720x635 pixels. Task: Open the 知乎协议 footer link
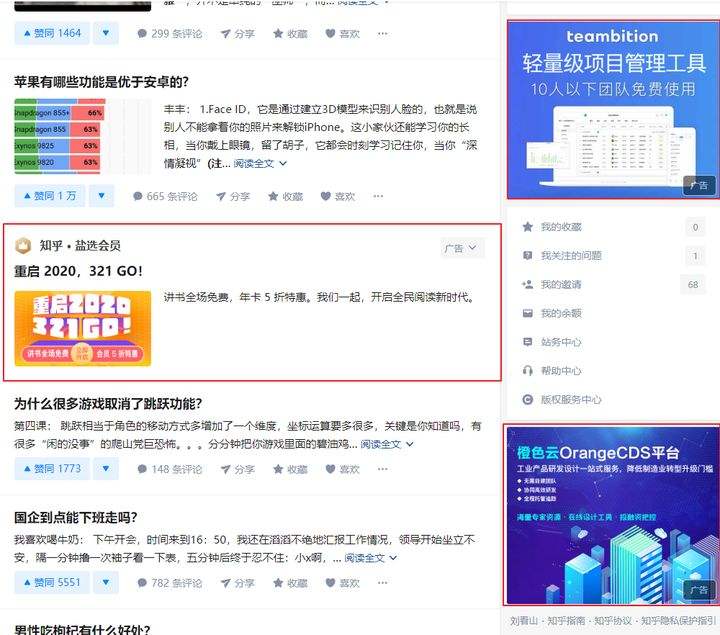click(x=613, y=621)
